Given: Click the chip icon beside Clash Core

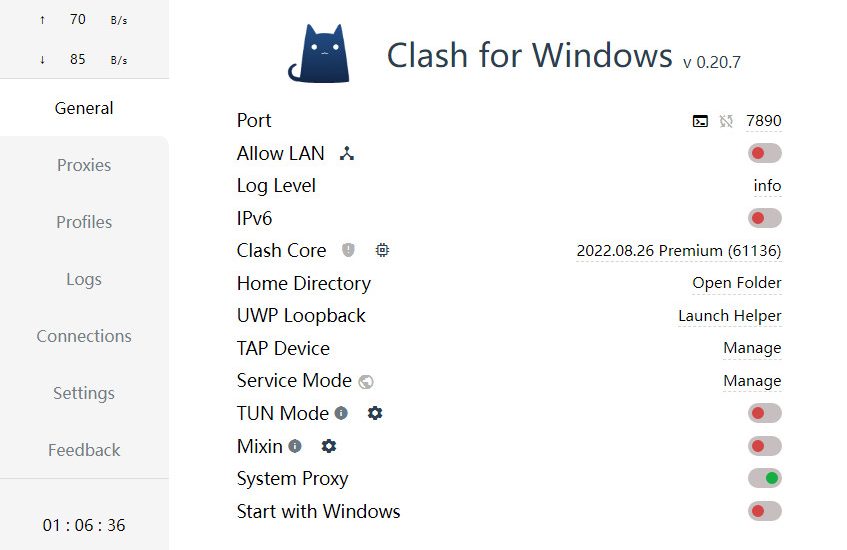Looking at the screenshot, I should click(382, 250).
